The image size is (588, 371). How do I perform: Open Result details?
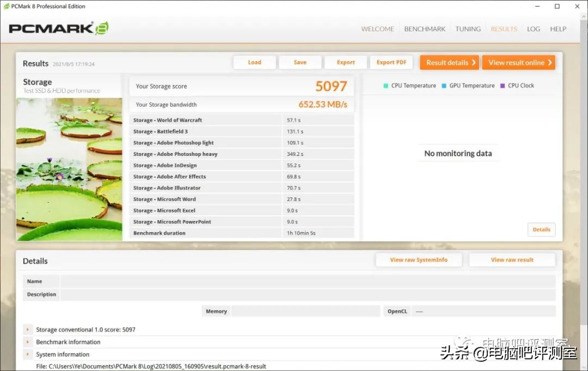pyautogui.click(x=449, y=62)
